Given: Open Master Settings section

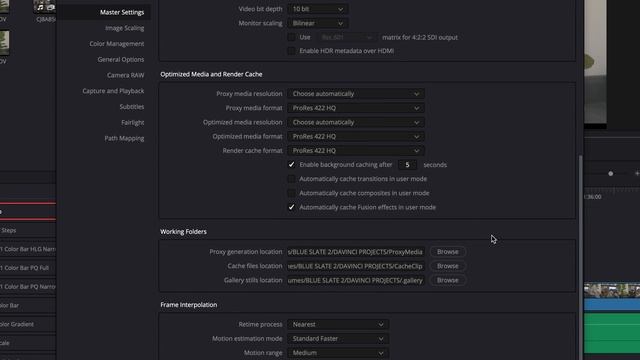Looking at the screenshot, I should pyautogui.click(x=122, y=12).
